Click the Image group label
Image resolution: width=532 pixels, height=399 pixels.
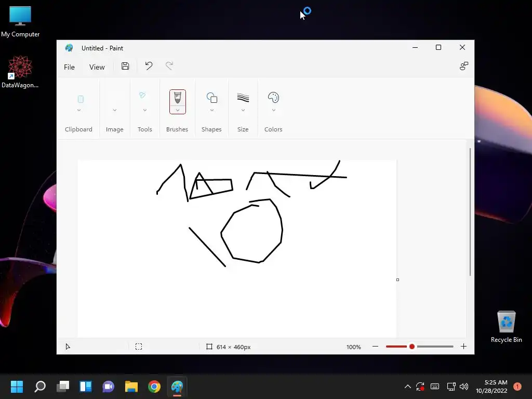point(115,129)
